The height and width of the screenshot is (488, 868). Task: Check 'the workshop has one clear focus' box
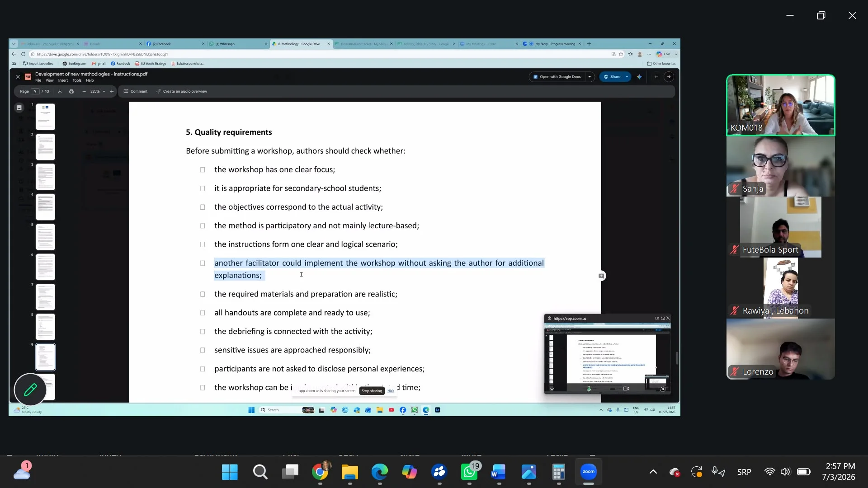(x=203, y=170)
